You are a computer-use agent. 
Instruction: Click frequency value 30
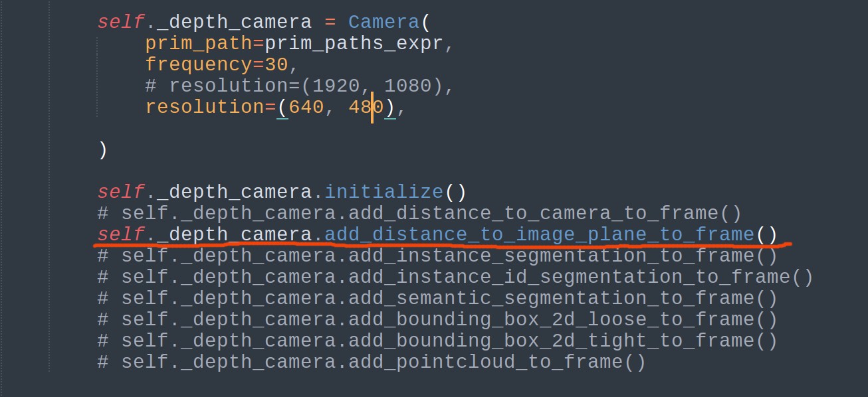point(276,64)
